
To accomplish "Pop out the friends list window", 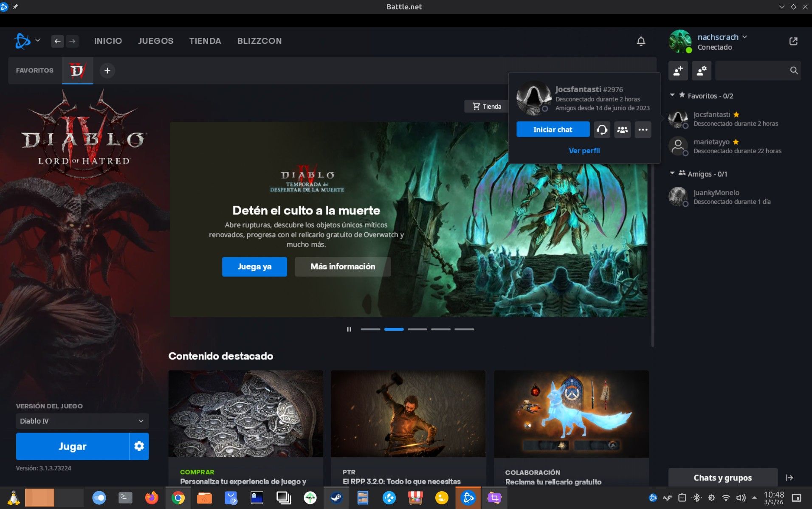I will coord(793,41).
